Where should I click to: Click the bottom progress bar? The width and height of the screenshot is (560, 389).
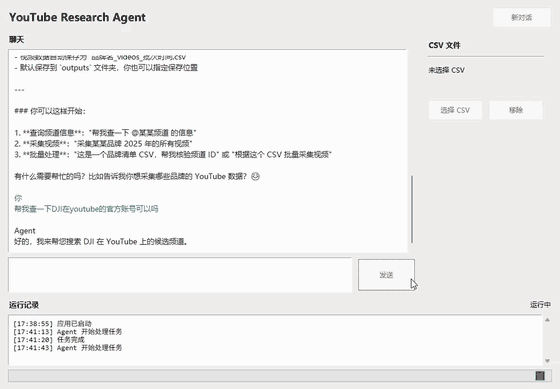point(280,375)
